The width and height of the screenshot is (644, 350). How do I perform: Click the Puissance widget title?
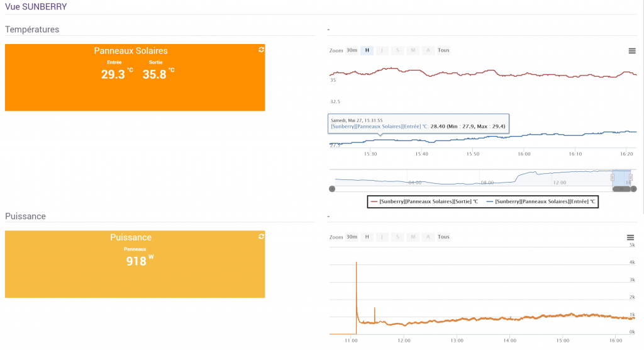point(131,237)
